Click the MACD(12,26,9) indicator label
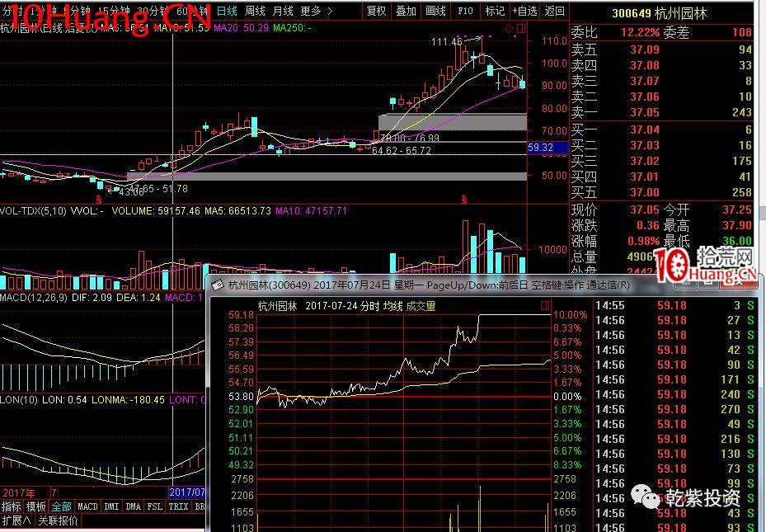766x532 pixels. click(x=34, y=297)
